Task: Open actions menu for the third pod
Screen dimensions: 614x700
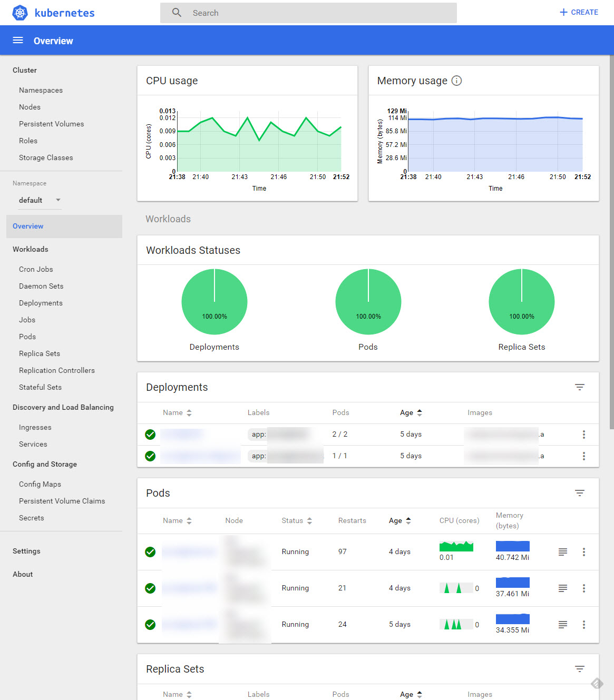Action: pyautogui.click(x=584, y=625)
